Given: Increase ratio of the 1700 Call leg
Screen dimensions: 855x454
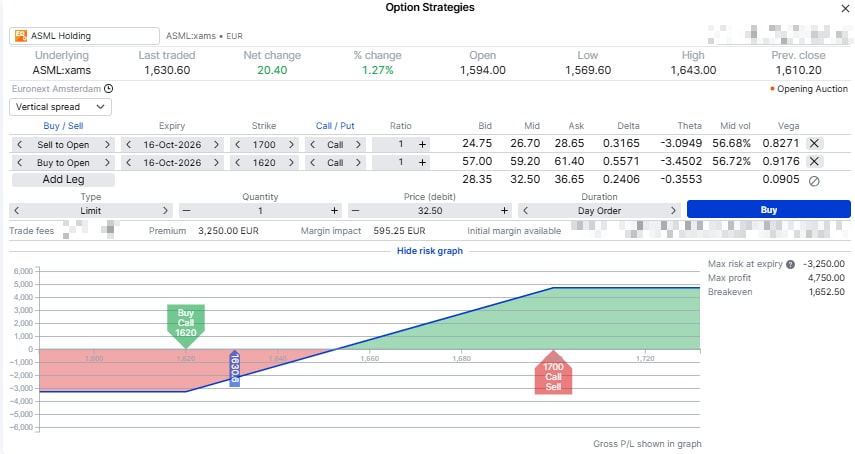Looking at the screenshot, I should pyautogui.click(x=422, y=144).
